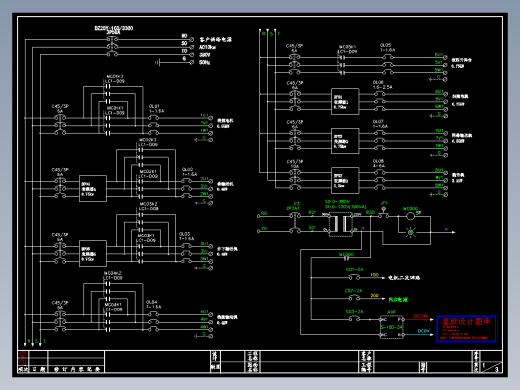Click the CB2-2A circuit breaker symbol

pos(354,298)
